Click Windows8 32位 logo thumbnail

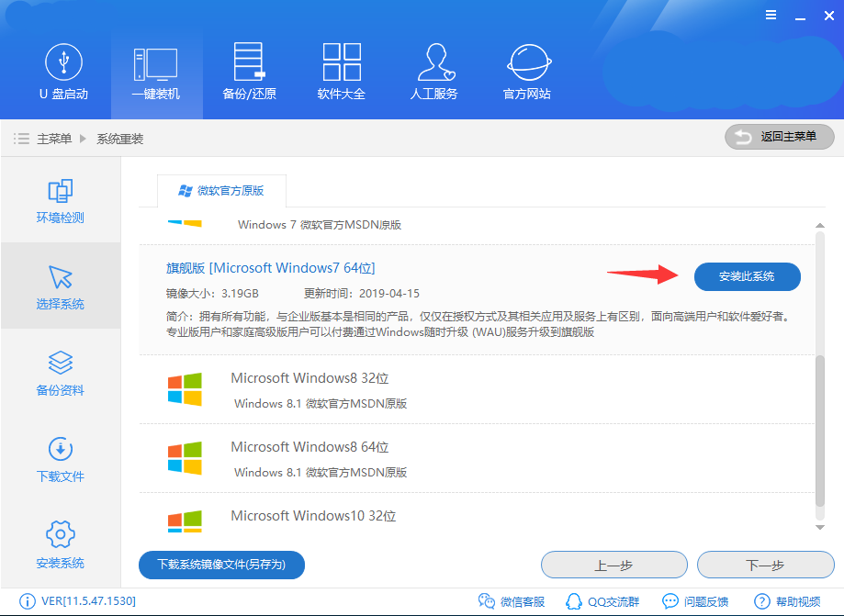point(185,389)
